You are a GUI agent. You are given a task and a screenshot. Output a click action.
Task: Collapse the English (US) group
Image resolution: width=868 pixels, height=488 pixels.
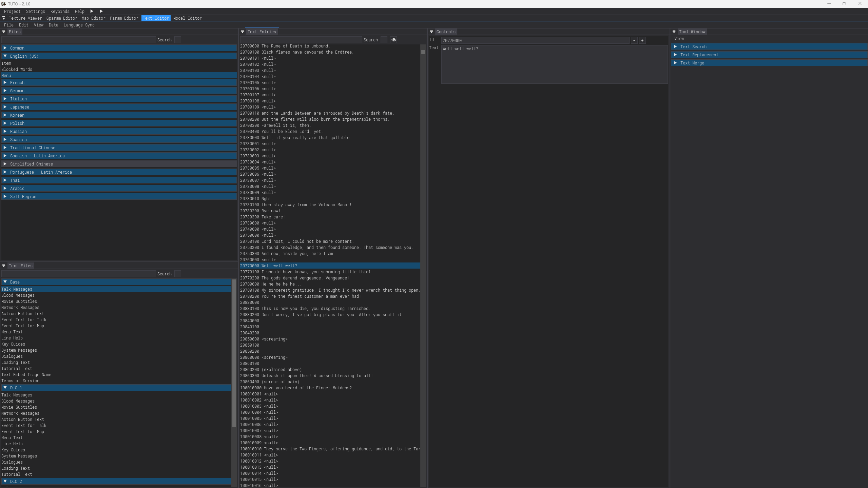coord(119,56)
